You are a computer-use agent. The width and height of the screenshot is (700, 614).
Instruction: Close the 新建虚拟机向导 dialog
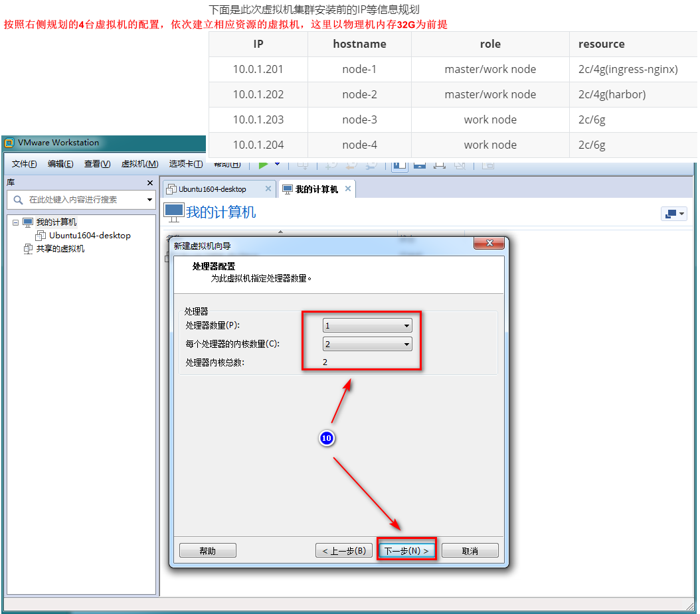(489, 244)
